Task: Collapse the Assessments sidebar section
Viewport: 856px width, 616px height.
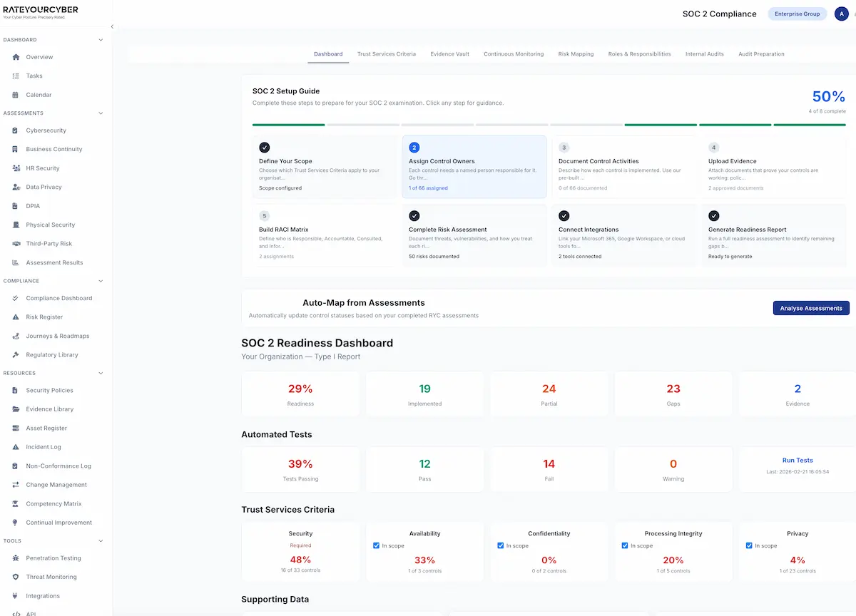Action: point(101,113)
